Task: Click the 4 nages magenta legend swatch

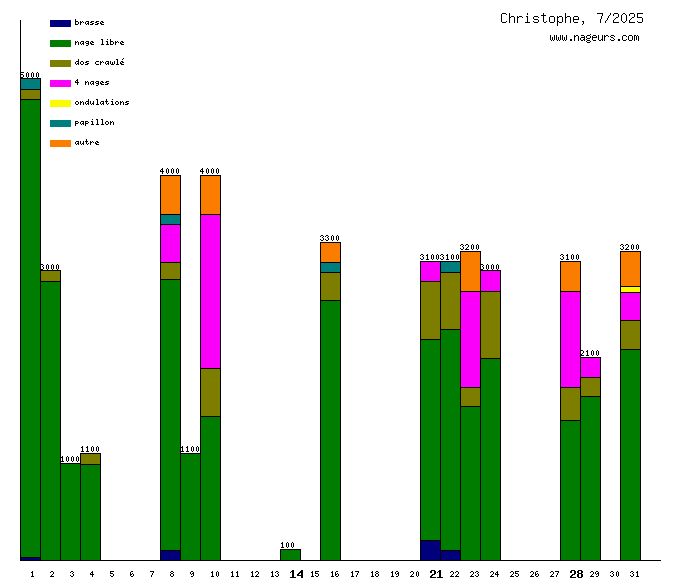Action: pos(60,83)
